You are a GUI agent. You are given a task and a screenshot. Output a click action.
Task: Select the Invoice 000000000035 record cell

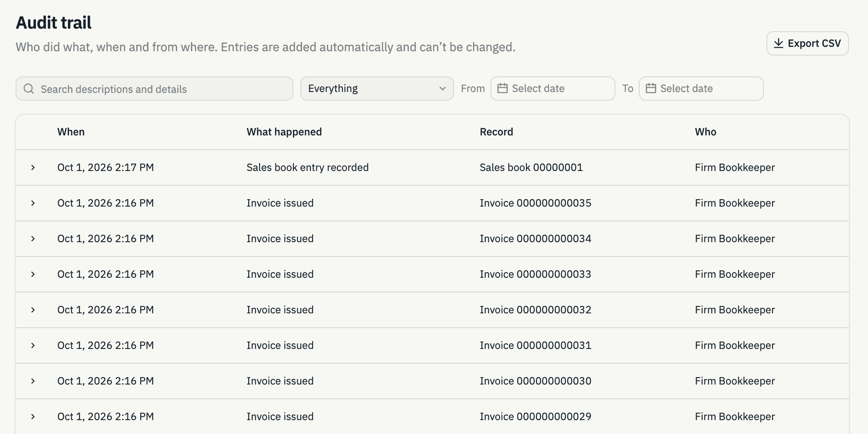pos(536,203)
